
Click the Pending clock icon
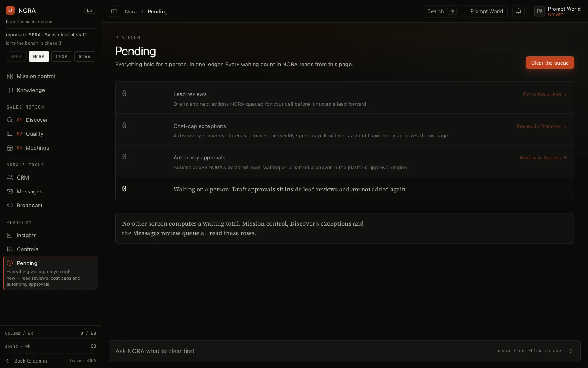10,263
